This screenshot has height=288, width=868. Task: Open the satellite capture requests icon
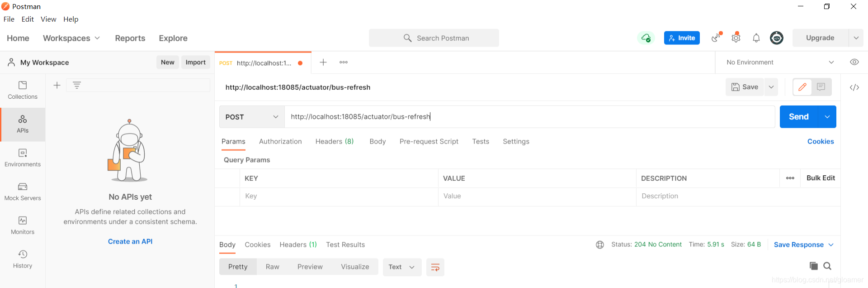point(717,38)
